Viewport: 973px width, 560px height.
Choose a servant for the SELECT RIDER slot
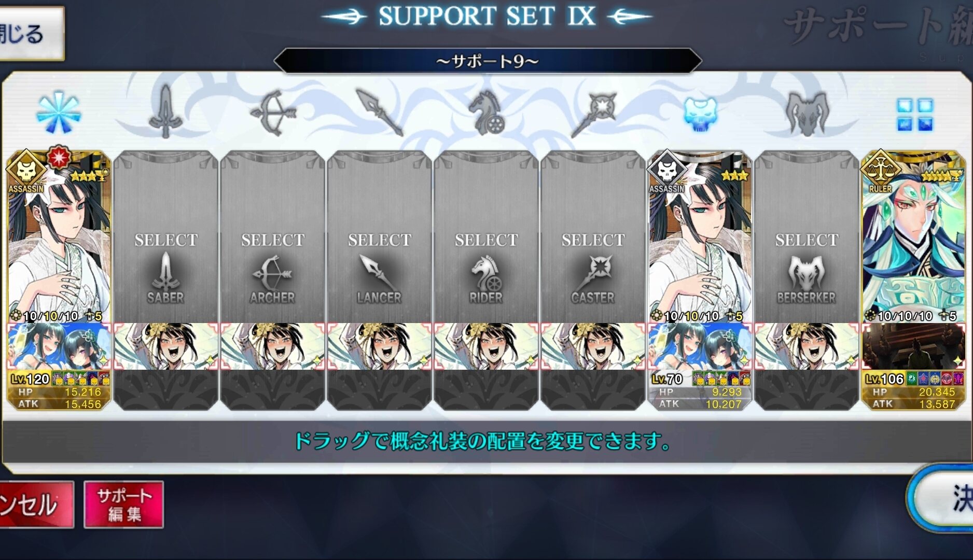pyautogui.click(x=486, y=236)
